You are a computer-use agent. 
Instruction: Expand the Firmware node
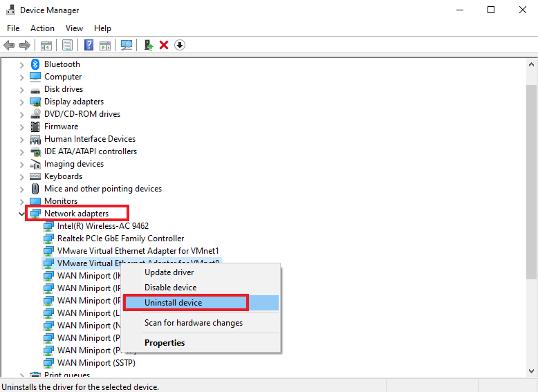[21, 127]
